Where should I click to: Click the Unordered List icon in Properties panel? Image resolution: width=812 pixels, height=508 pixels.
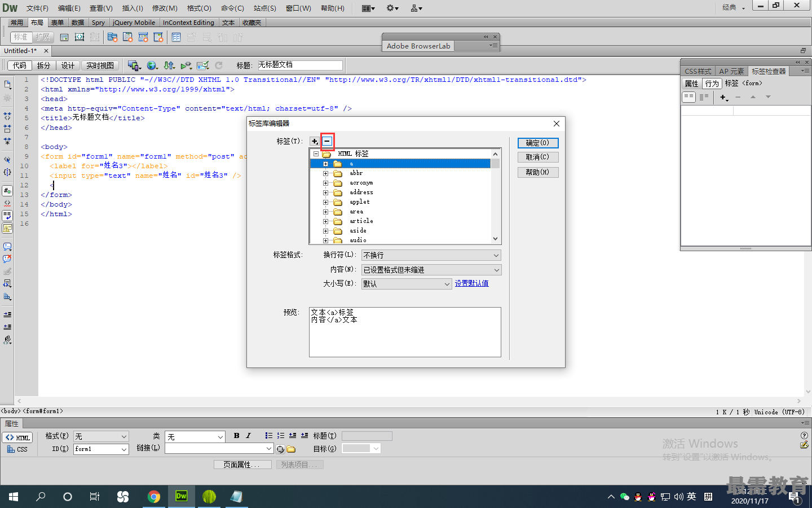pyautogui.click(x=268, y=436)
